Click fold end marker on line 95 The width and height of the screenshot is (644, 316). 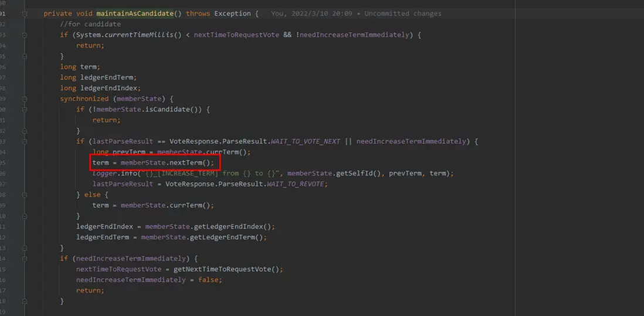[x=25, y=56]
